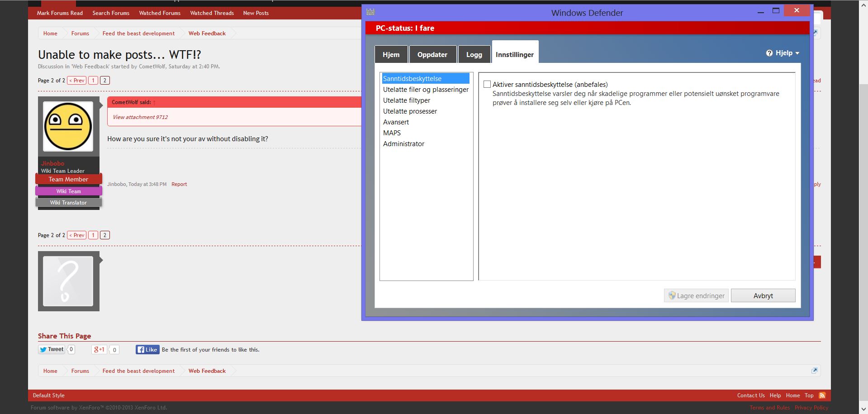Viewport: 868px width, 414px height.
Task: Click the Facebook Like button
Action: (147, 350)
